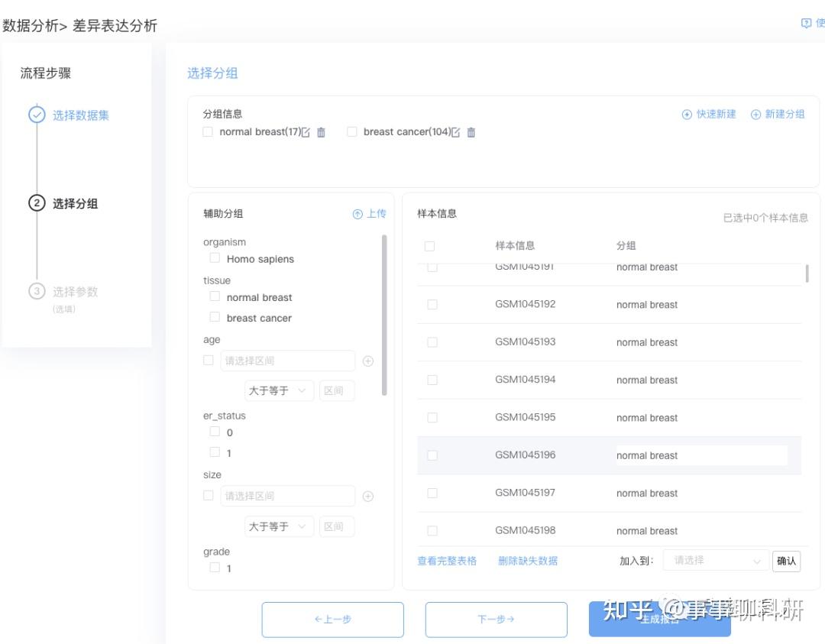Tick grade 1 checkbox
825x644 pixels.
point(215,567)
